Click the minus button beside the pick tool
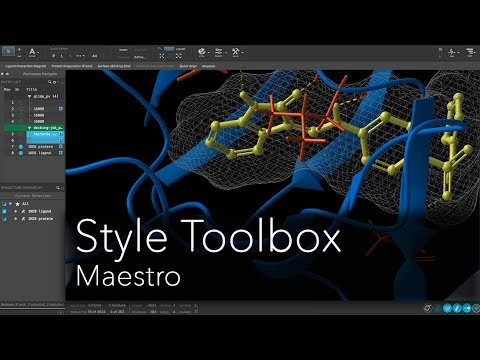Viewport: 480px width, 360px height. (19, 56)
